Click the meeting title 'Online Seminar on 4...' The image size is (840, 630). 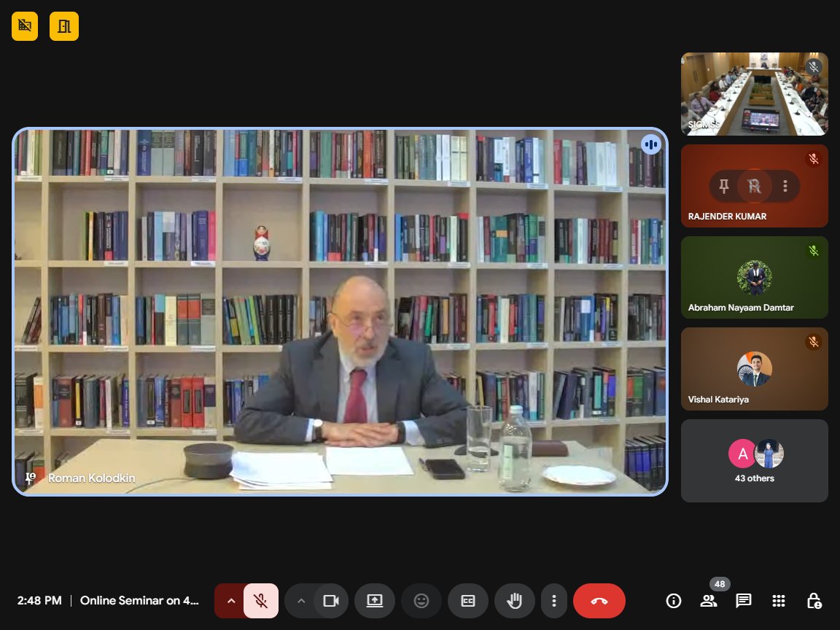click(x=139, y=601)
